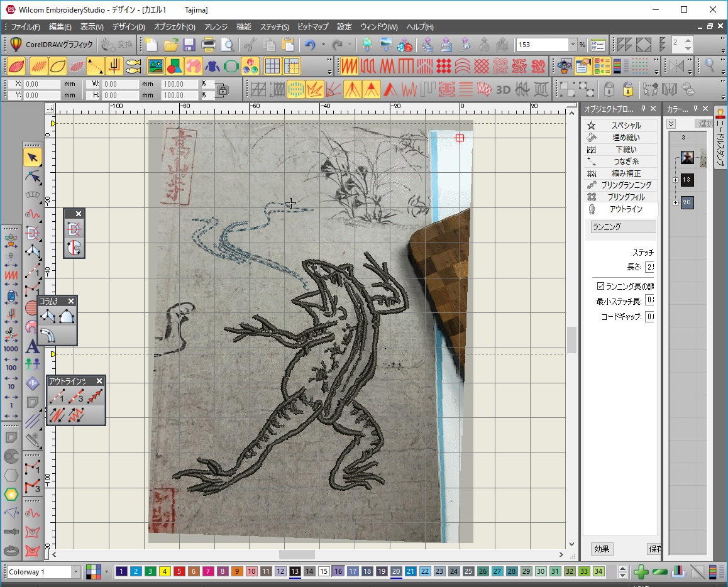This screenshot has width=728, height=587.
Task: Select the Lettering A tool
Action: (x=32, y=346)
